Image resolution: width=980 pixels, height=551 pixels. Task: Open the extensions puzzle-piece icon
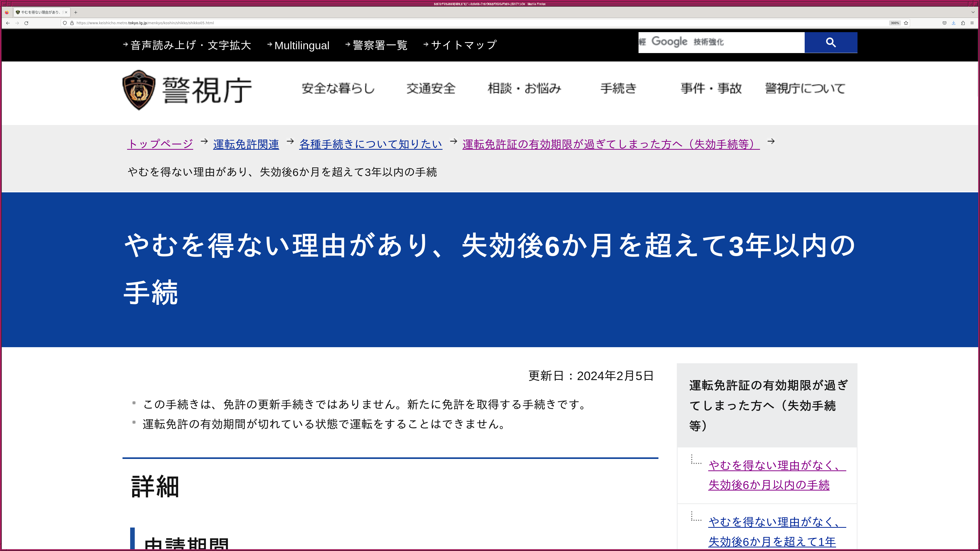tap(962, 23)
